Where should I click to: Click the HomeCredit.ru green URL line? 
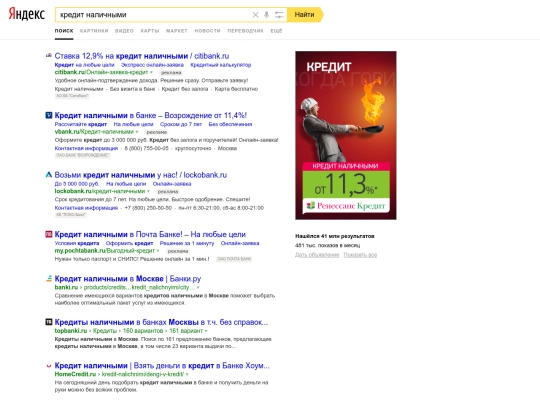[x=119, y=374]
